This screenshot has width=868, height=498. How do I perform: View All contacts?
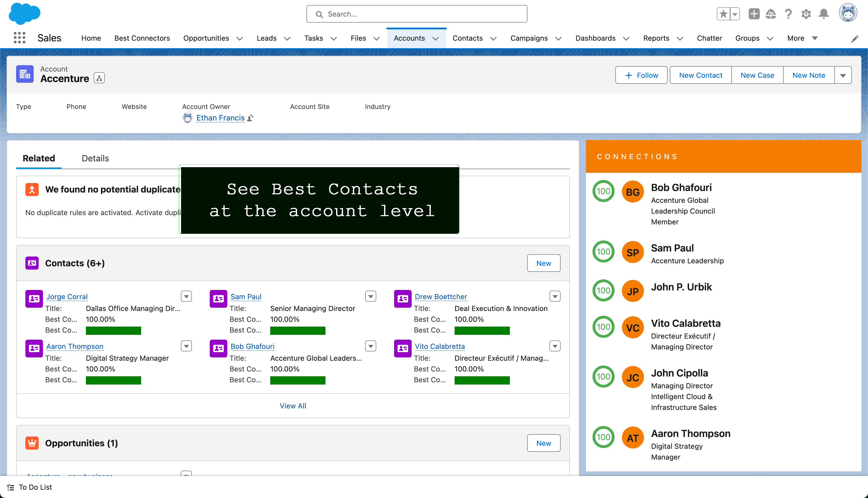point(293,406)
